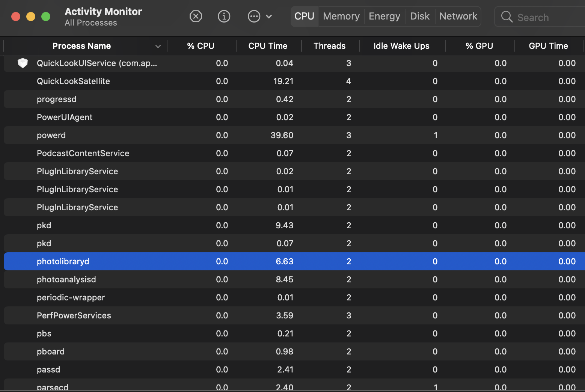This screenshot has height=392, width=585.
Task: Select the powerd process row
Action: point(294,135)
